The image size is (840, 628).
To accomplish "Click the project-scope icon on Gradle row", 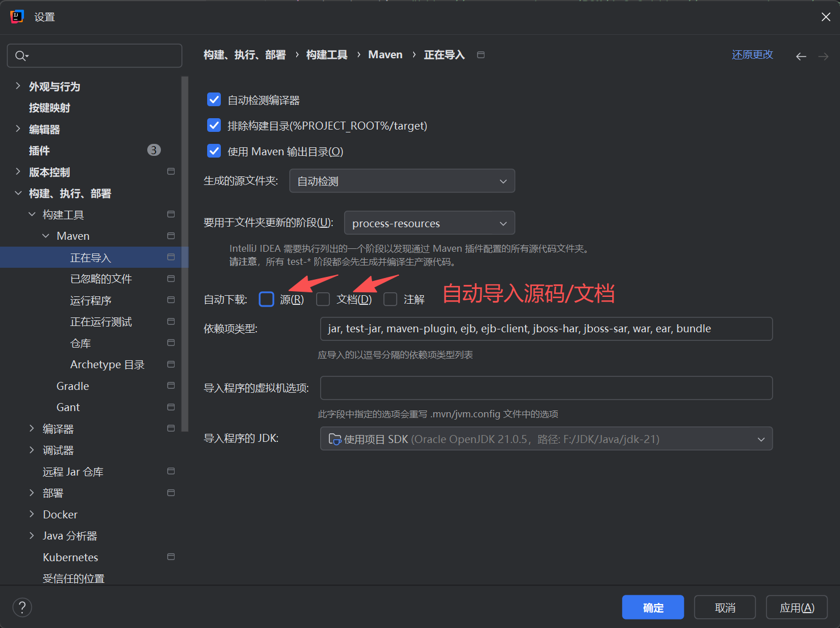I will [171, 385].
